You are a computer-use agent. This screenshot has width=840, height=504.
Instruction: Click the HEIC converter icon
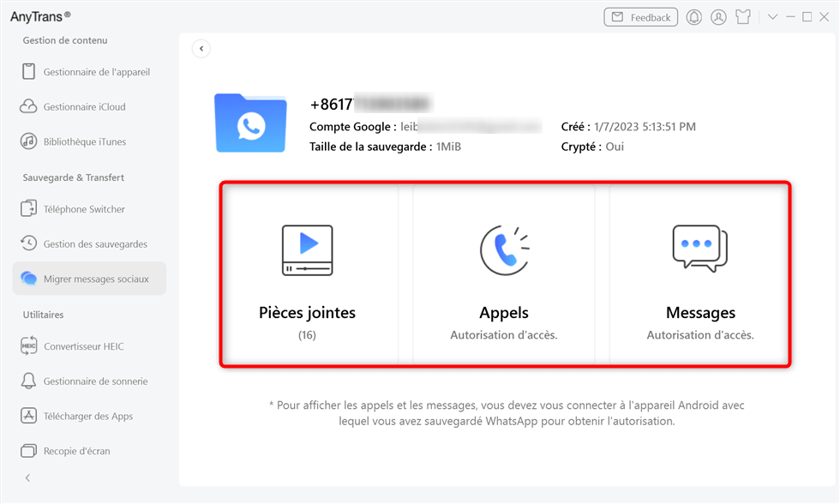click(28, 346)
